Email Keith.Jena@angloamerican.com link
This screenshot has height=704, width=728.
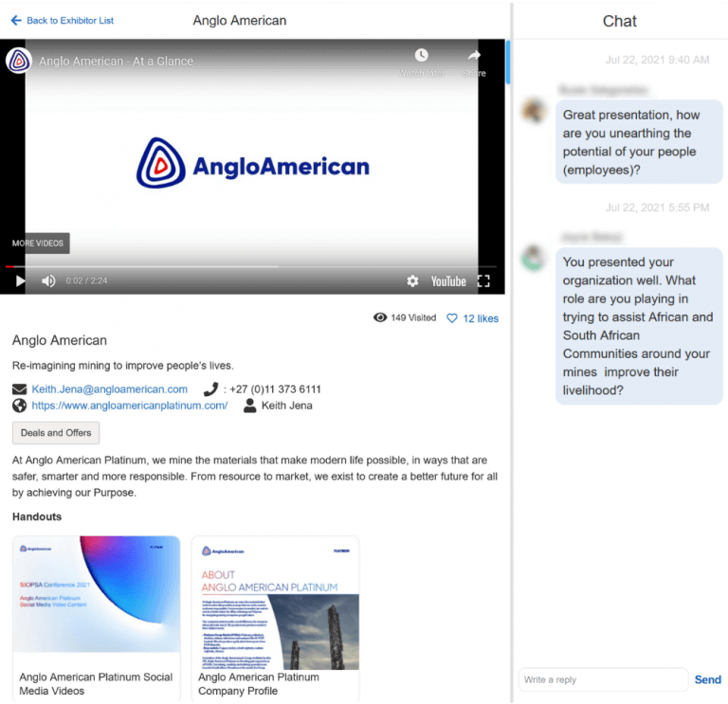(x=109, y=389)
